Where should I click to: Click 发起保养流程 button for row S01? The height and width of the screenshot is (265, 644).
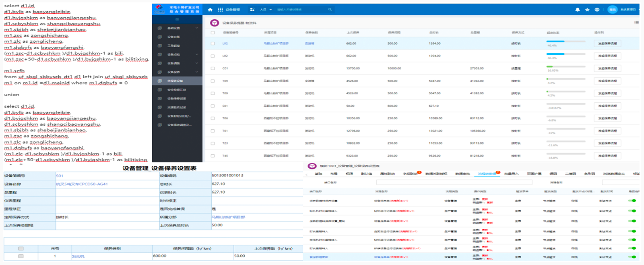(x=607, y=106)
